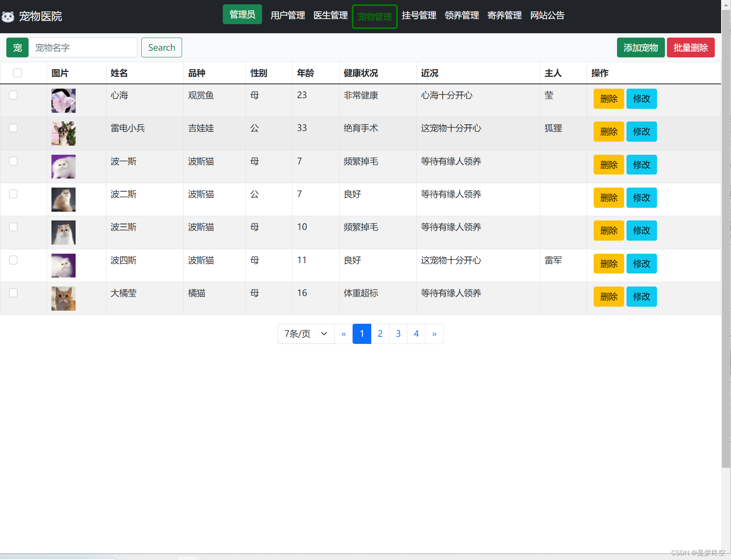Click the 波四斯 cat thumbnail

point(63,266)
